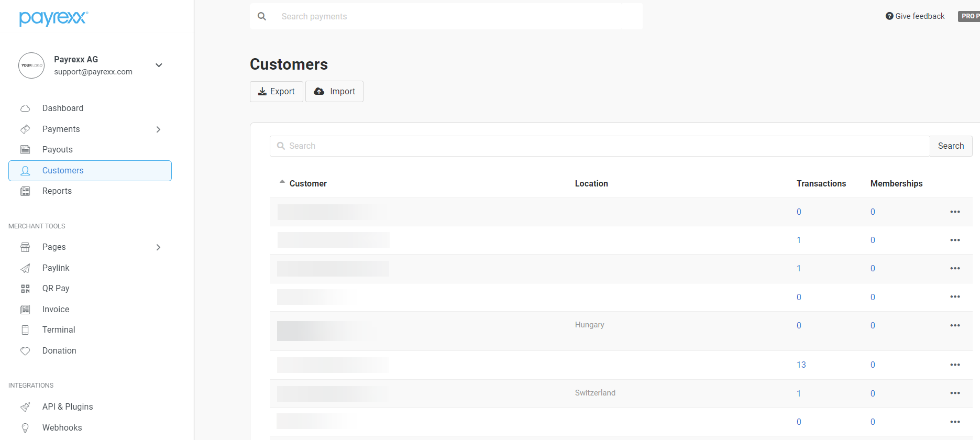
Task: Sort by the Customer column
Action: pos(308,183)
